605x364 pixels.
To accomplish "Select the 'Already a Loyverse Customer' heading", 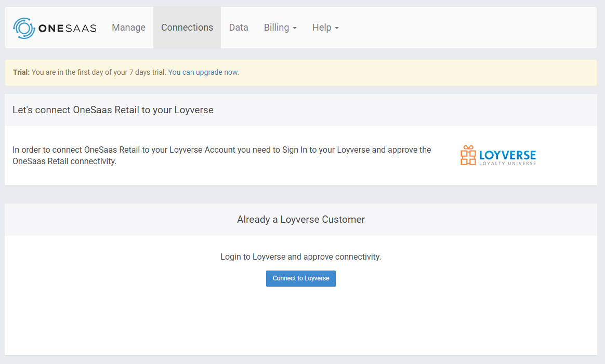I will (x=301, y=220).
